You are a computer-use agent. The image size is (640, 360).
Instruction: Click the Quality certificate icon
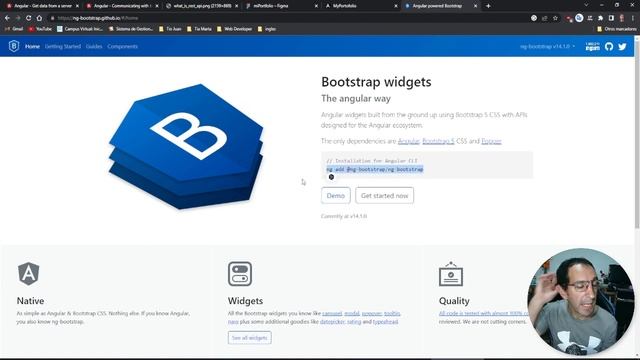[451, 273]
